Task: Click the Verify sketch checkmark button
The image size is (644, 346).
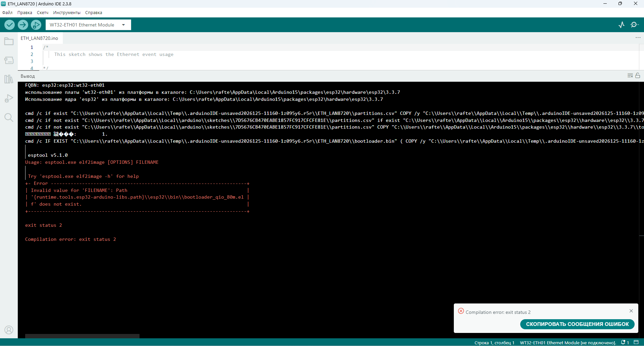Action: [x=9, y=25]
